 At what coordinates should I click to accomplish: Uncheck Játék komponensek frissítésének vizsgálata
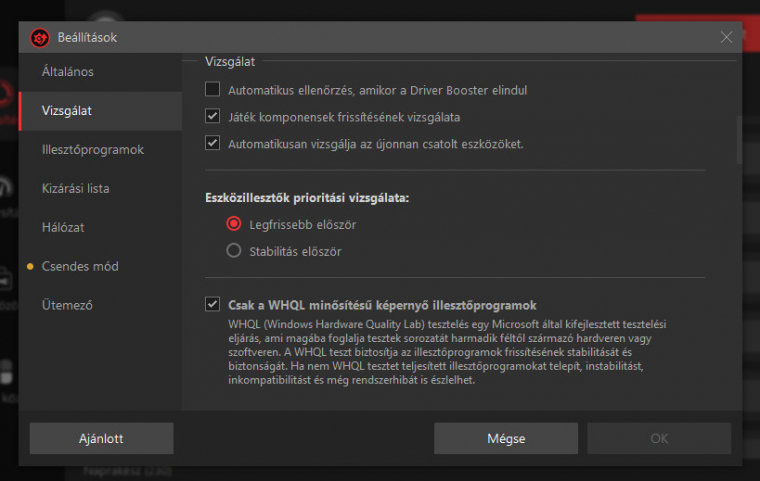pyautogui.click(x=212, y=116)
